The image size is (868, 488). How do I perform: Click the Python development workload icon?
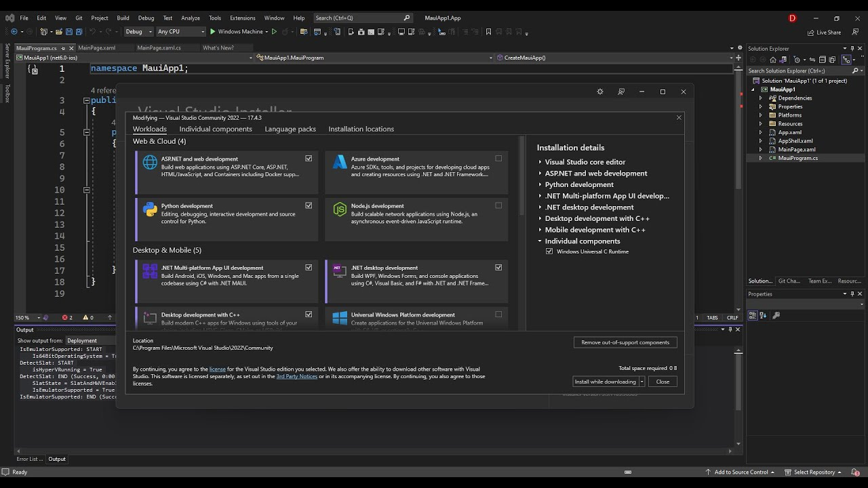point(150,209)
